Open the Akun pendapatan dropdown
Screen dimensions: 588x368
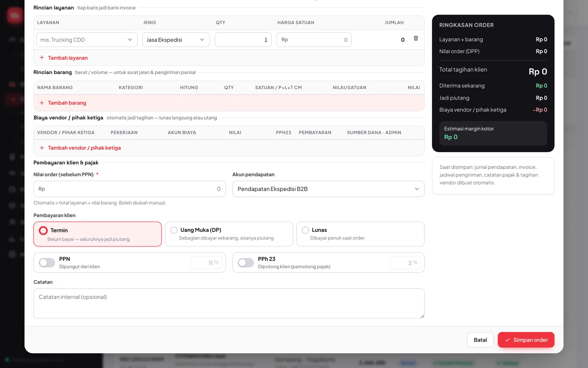(328, 189)
